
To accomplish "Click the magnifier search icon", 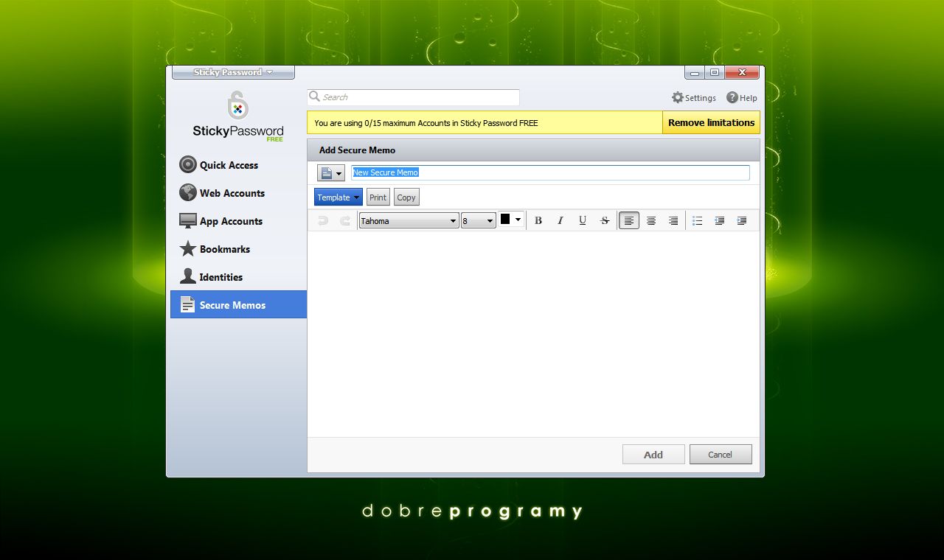I will tap(314, 97).
